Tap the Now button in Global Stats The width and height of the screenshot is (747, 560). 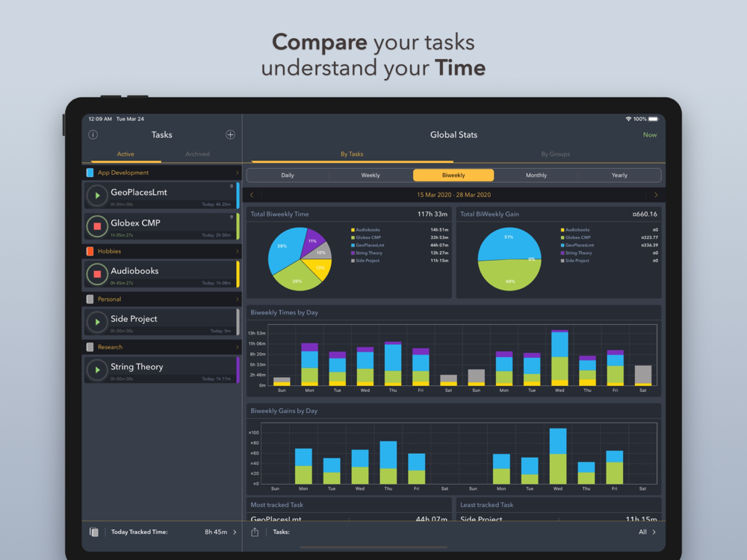650,134
